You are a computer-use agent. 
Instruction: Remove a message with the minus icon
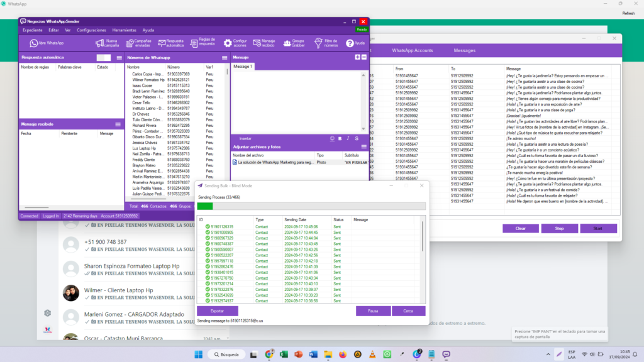pos(364,57)
